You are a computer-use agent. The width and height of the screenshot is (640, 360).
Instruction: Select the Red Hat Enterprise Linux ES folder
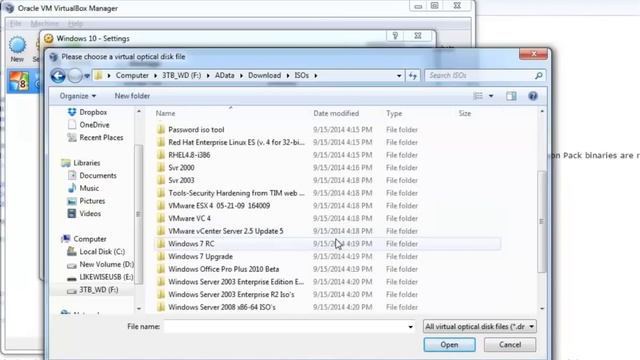coord(236,142)
